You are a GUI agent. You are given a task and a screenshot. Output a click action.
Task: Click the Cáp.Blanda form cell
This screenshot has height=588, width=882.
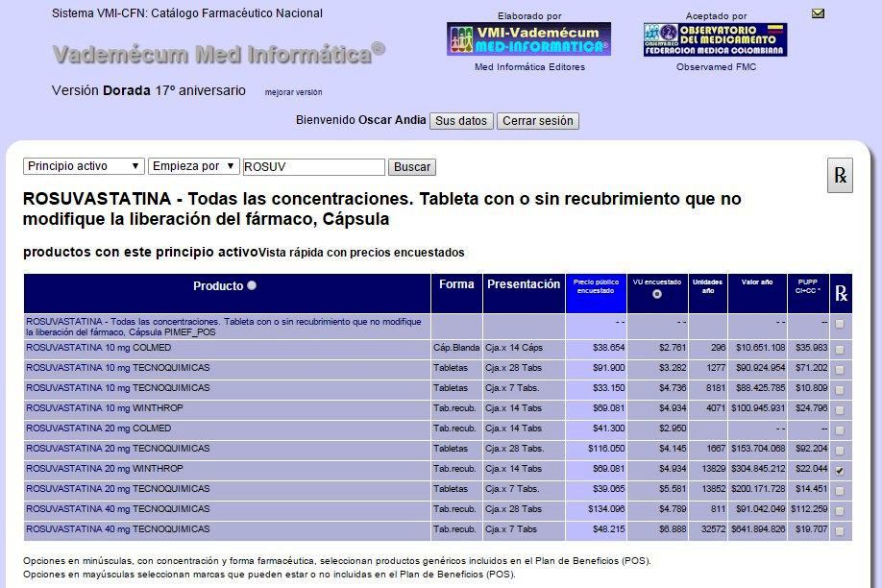(456, 348)
